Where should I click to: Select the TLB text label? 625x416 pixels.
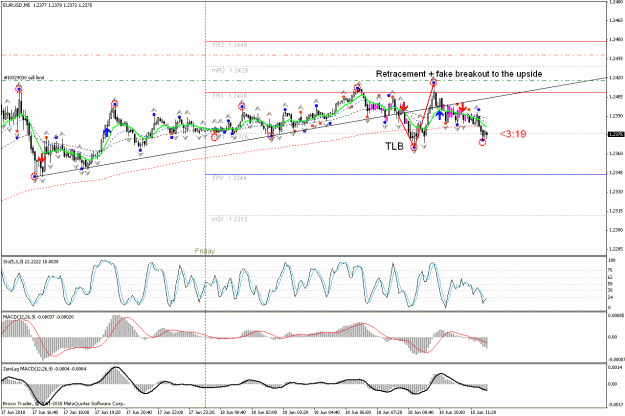[x=394, y=147]
